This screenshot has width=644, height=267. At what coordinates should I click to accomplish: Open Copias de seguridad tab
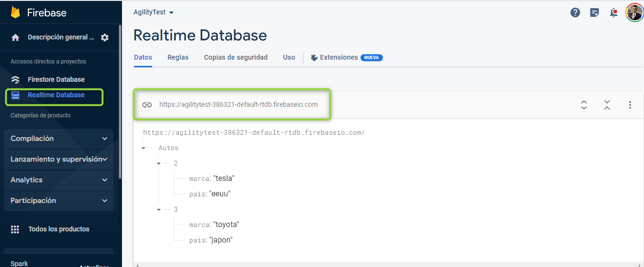236,57
